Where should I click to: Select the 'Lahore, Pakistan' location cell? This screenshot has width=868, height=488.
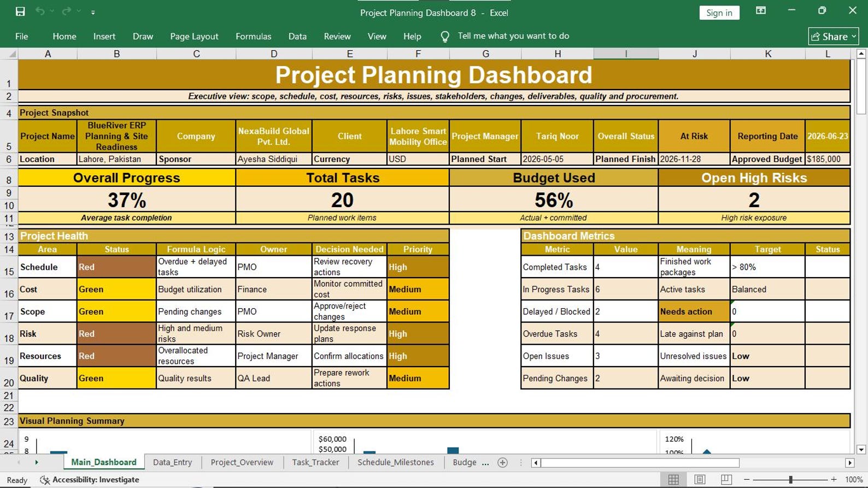point(116,159)
